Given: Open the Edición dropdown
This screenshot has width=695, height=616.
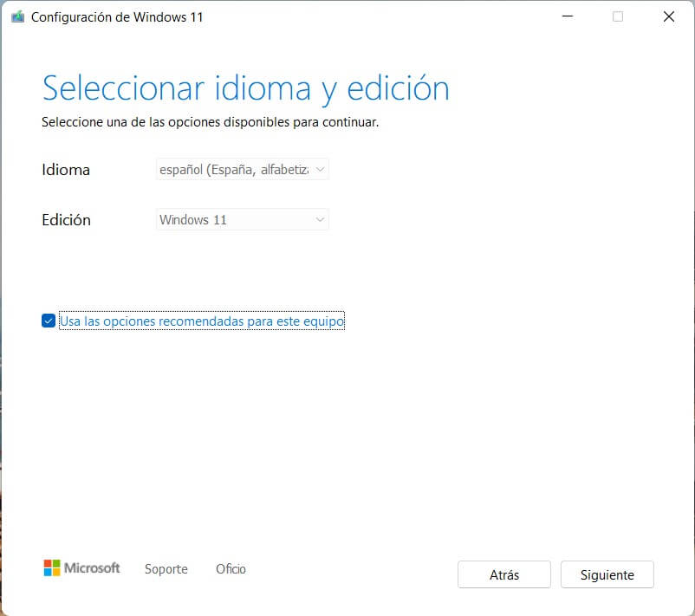Looking at the screenshot, I should point(242,219).
